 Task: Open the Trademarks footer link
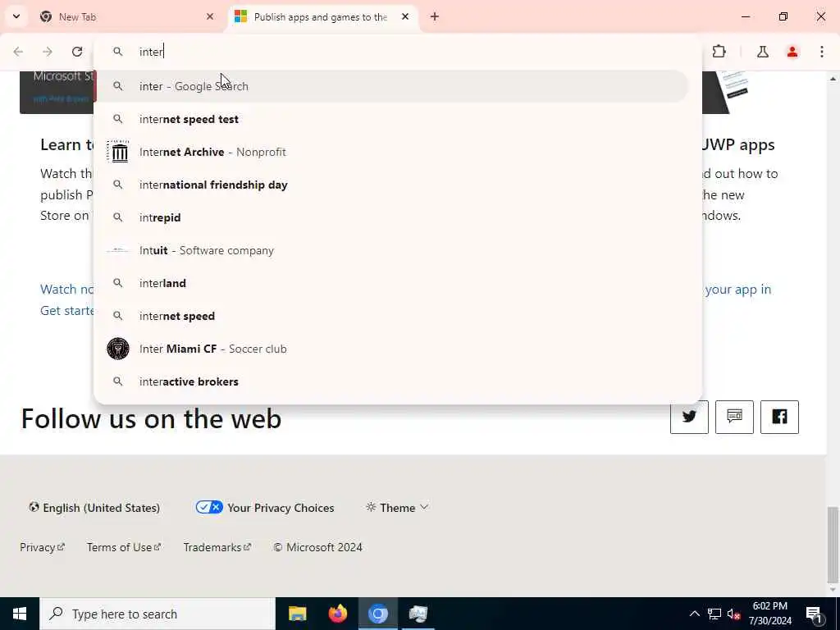point(217,547)
